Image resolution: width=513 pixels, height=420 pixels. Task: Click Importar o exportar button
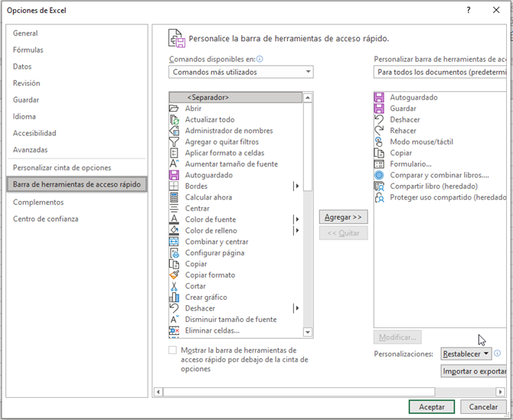coord(473,371)
